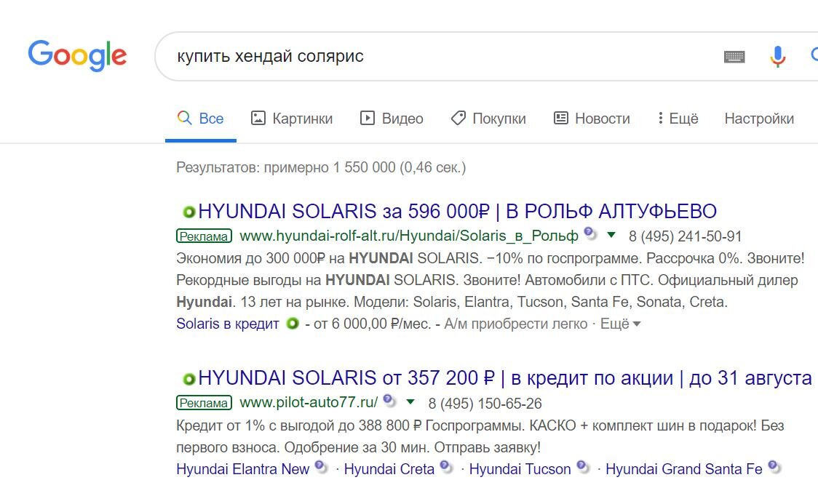Click purple badge icon after hyundai-rolf-alt.ru URL

pyautogui.click(x=590, y=233)
